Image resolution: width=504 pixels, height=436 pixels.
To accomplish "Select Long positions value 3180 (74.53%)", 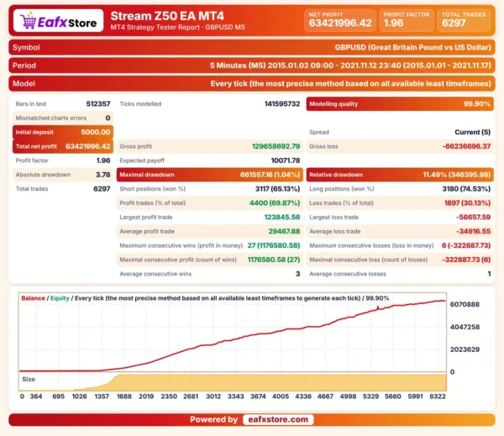I will (x=466, y=189).
